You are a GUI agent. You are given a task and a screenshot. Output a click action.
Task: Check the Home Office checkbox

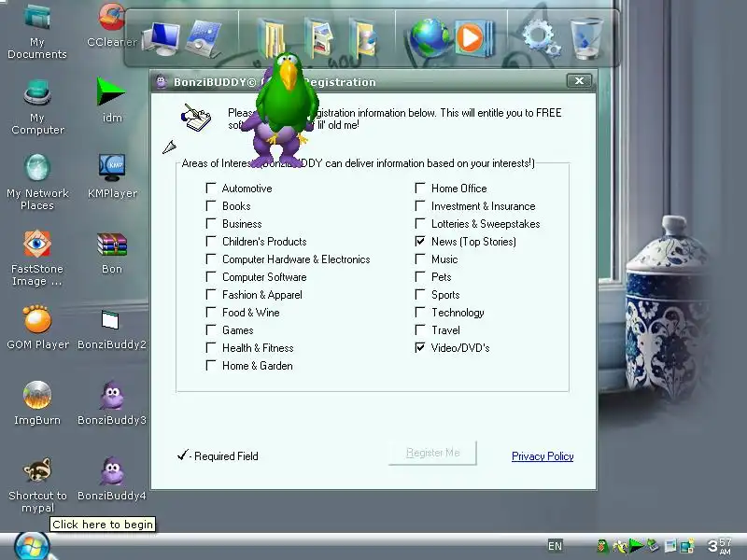419,189
